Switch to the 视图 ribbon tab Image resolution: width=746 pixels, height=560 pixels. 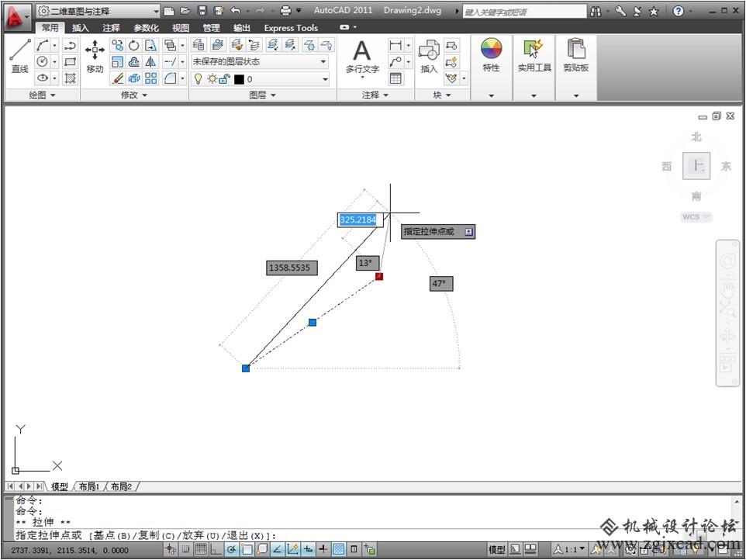(181, 28)
